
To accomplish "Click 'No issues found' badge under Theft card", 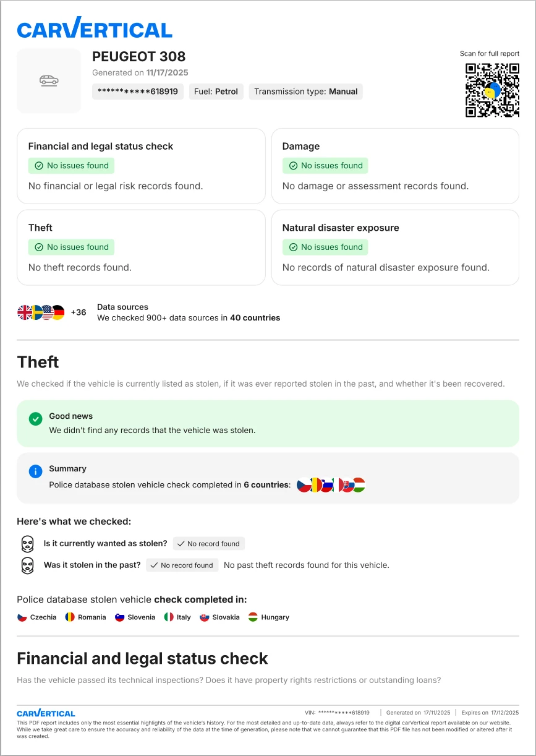I will 71,247.
